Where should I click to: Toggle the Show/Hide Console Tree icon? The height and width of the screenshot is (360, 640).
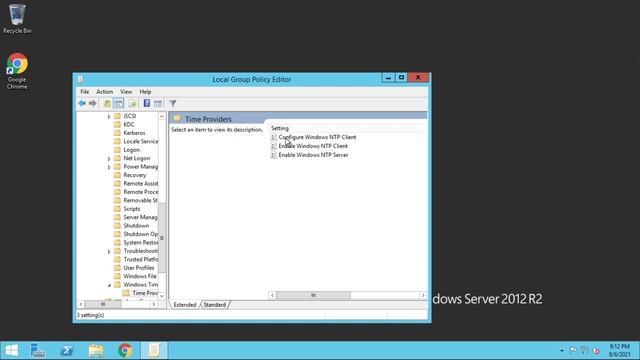[x=119, y=104]
